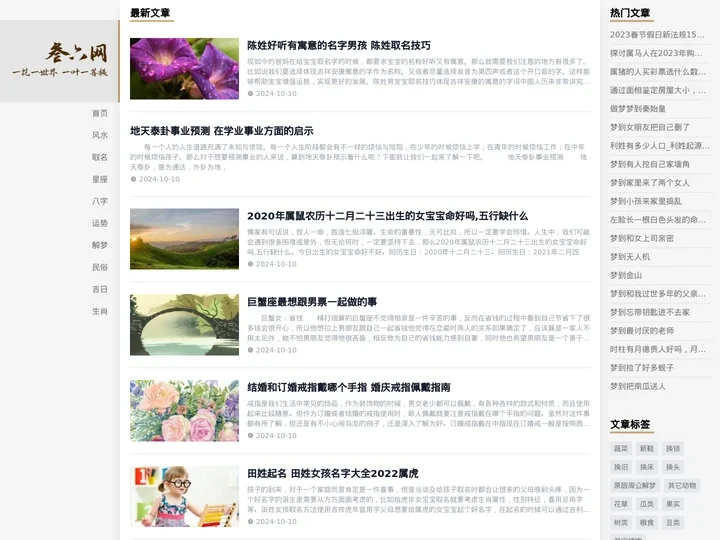The width and height of the screenshot is (720, 540).
Task: Select the 换旧 tag
Action: pos(621,467)
